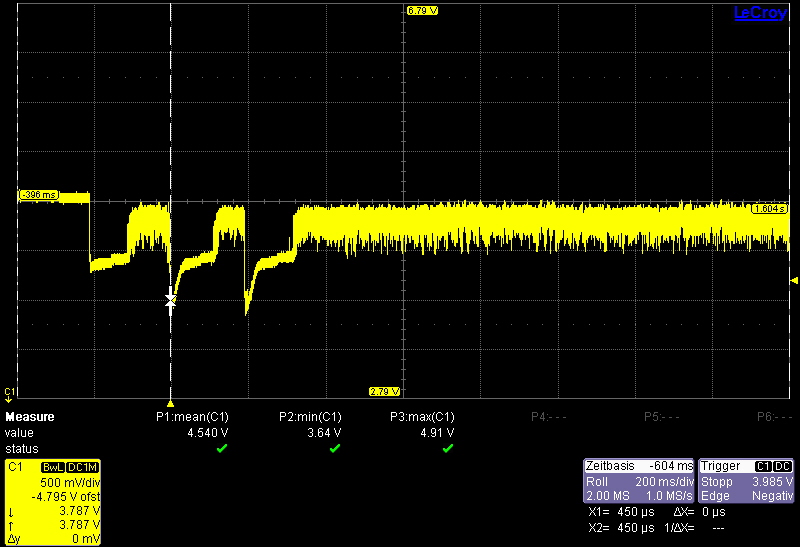Click the BwL bandwidth limit badge
Image resolution: width=800 pixels, height=547 pixels.
click(x=52, y=467)
